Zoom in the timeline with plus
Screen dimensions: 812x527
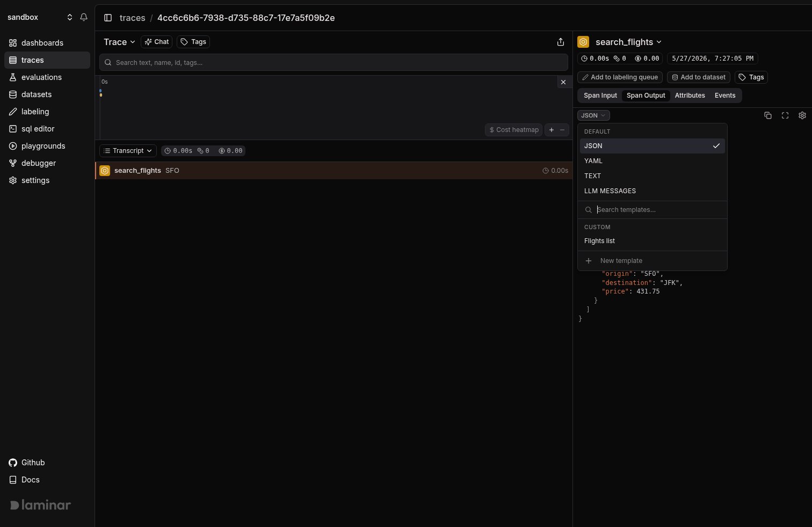[x=552, y=130]
